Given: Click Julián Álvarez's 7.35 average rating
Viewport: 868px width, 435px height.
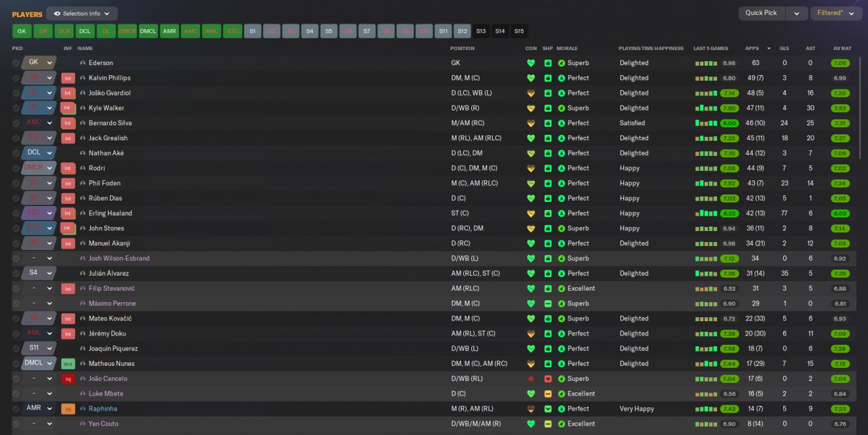Looking at the screenshot, I should pyautogui.click(x=840, y=273).
